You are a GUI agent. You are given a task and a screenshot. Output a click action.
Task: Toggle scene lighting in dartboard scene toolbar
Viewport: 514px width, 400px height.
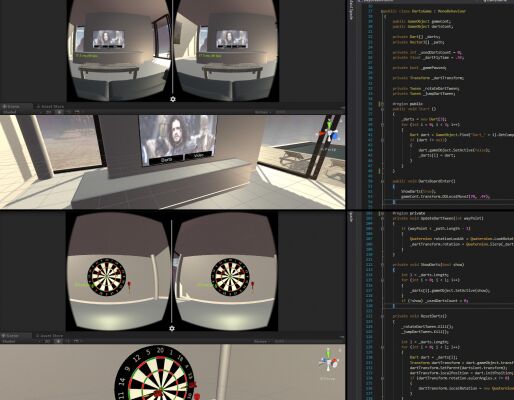[x=58, y=341]
